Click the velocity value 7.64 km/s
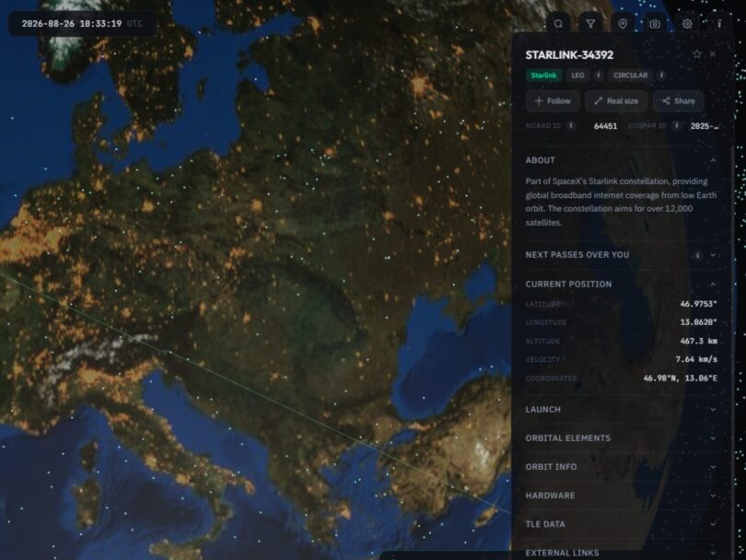 point(696,359)
